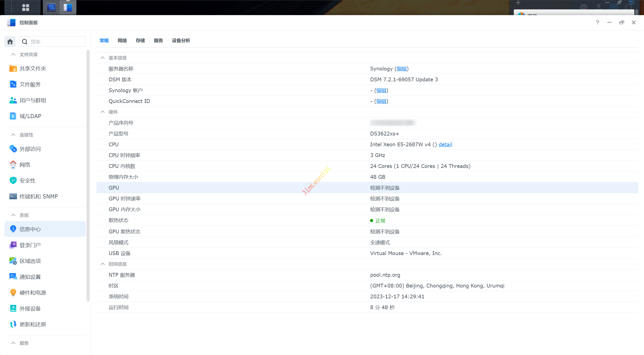Image resolution: width=644 pixels, height=355 pixels.
Task: Click the CPU detail link
Action: click(x=445, y=145)
